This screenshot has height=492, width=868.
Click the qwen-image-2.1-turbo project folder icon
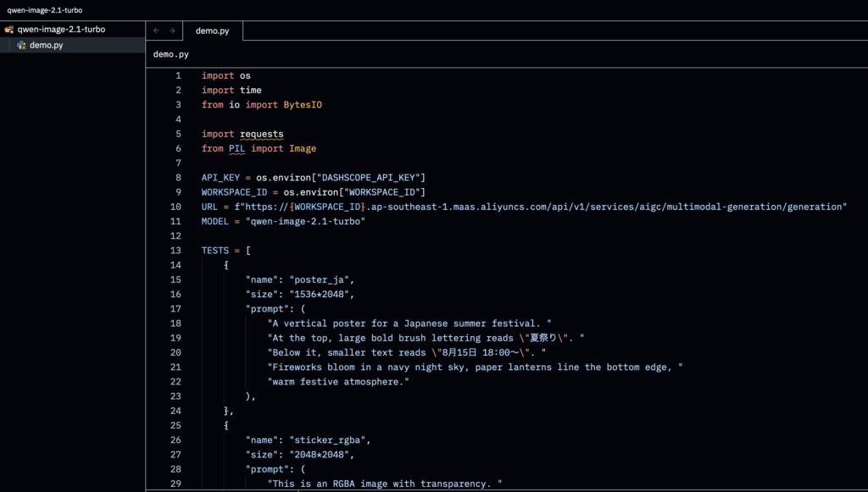tap(8, 30)
